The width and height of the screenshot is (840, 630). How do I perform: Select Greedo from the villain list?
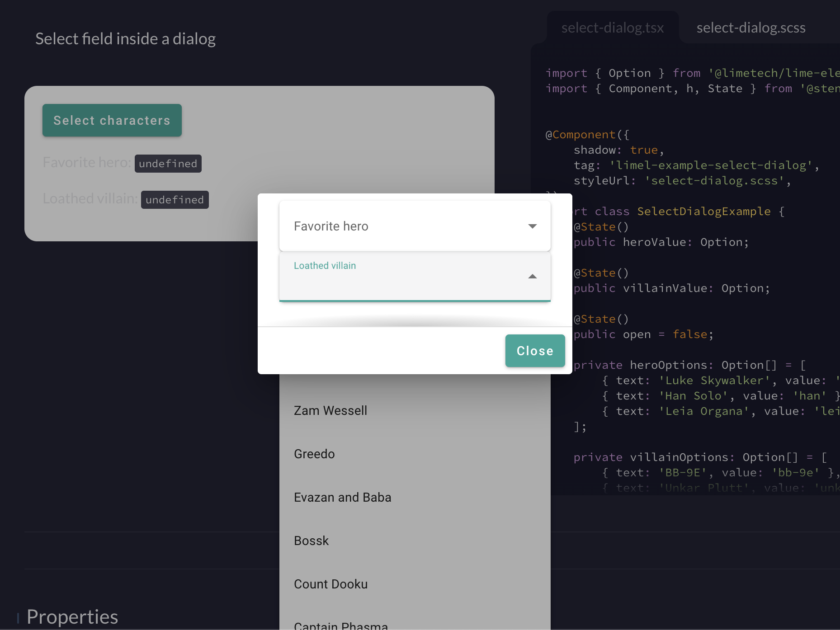tap(314, 454)
